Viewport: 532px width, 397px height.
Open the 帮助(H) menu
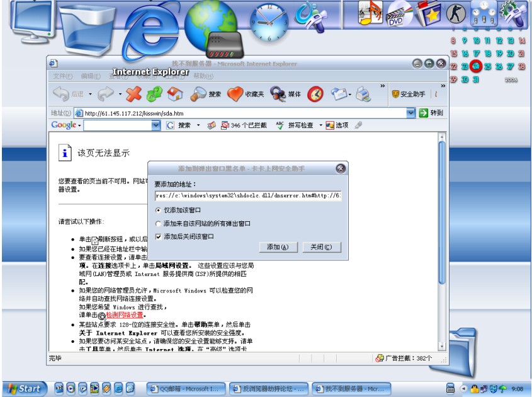coord(203,76)
